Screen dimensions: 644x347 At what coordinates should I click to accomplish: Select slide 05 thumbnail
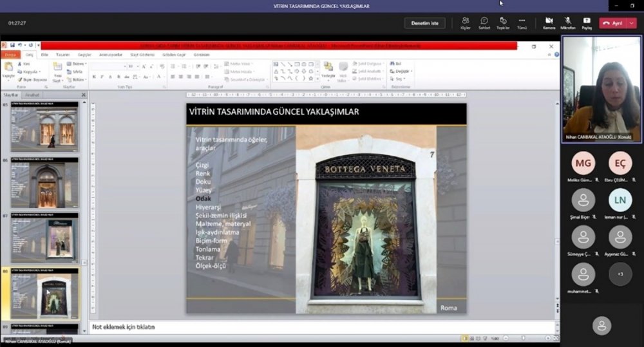[x=44, y=127]
